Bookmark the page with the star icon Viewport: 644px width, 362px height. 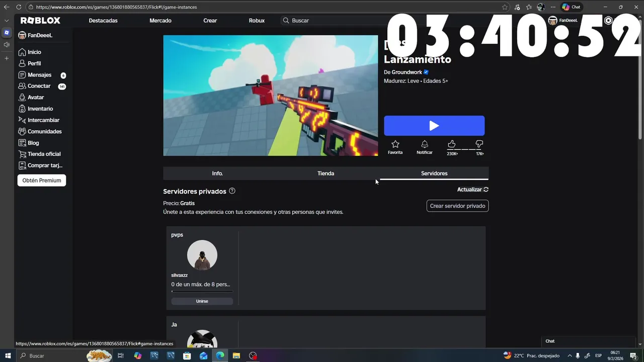(505, 7)
